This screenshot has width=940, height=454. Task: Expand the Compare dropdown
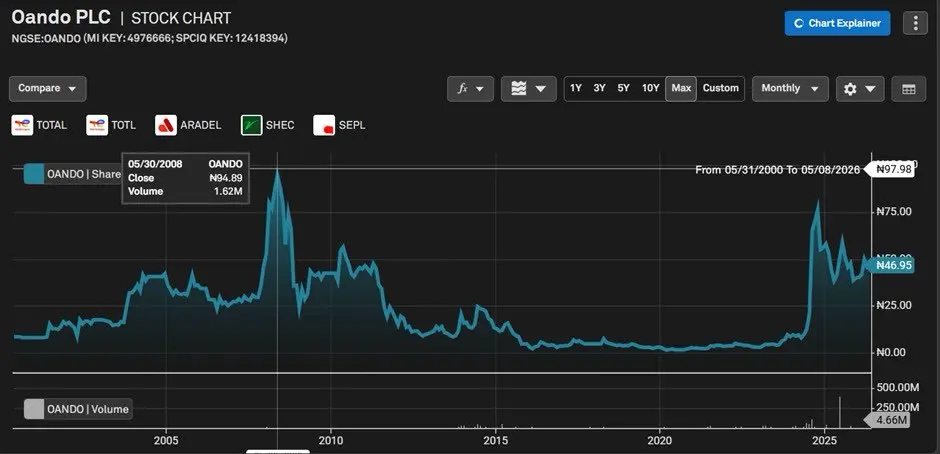(x=47, y=89)
